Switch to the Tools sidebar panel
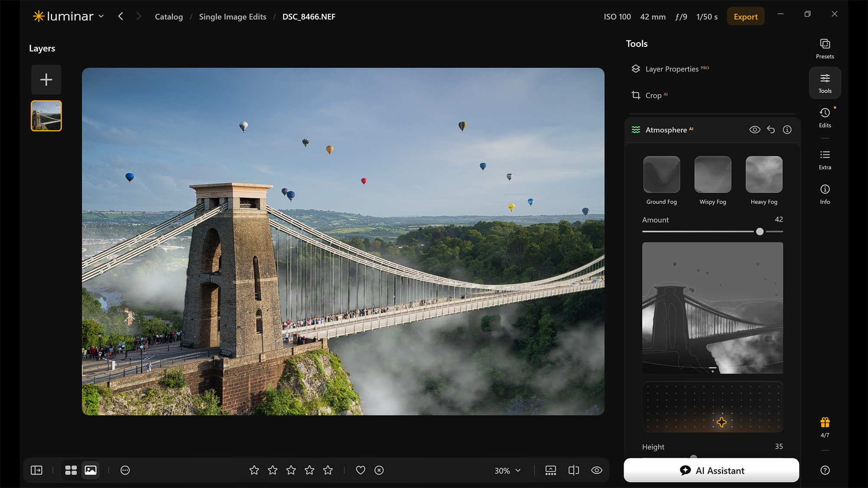 click(825, 83)
